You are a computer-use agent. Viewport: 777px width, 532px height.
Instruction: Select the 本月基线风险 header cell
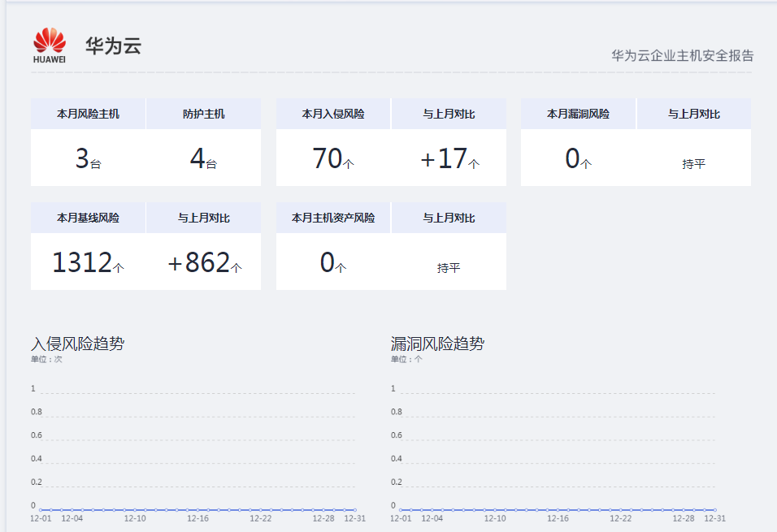coord(88,218)
